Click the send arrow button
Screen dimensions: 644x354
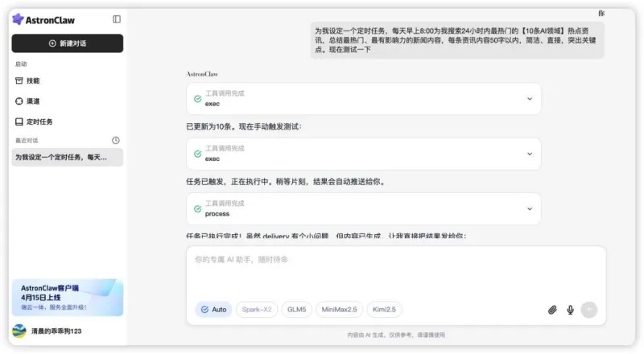click(589, 310)
